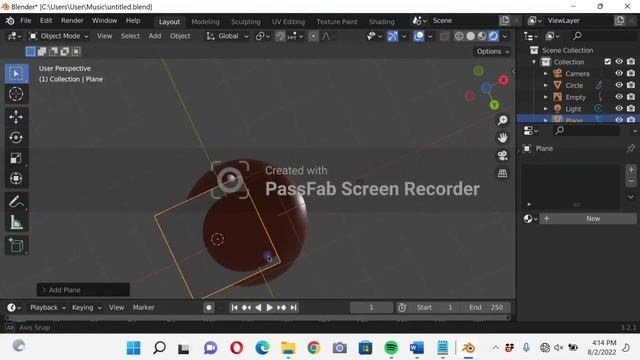Click the current frame field
Screen dimensions: 640x360
pos(371,307)
